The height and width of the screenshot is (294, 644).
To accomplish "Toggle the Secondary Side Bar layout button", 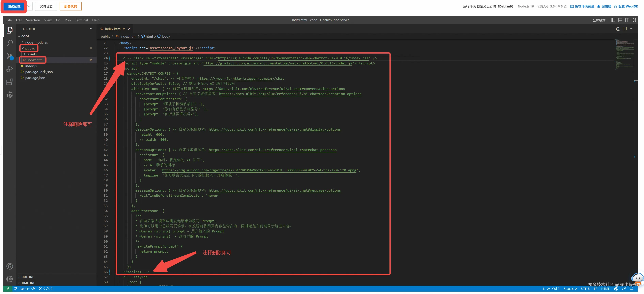I will click(627, 20).
